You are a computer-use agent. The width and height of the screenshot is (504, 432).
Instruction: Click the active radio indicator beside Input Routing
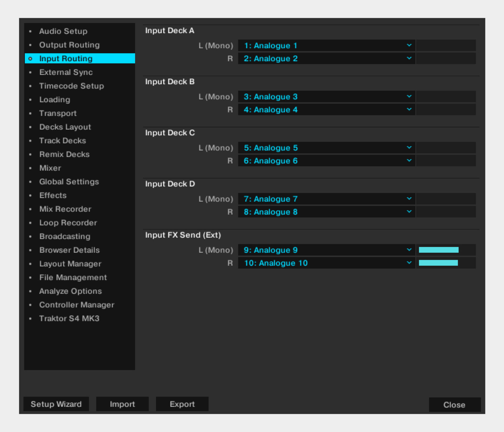[x=30, y=59]
